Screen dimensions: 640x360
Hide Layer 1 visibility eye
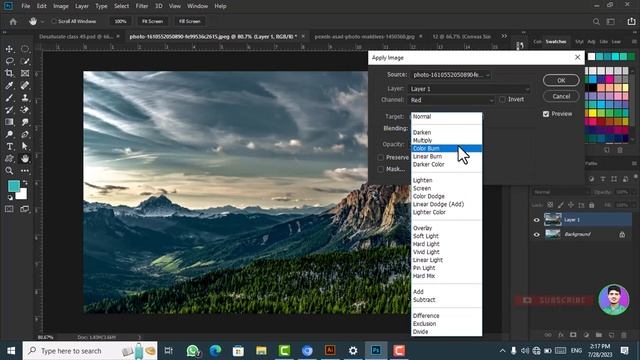coord(536,220)
